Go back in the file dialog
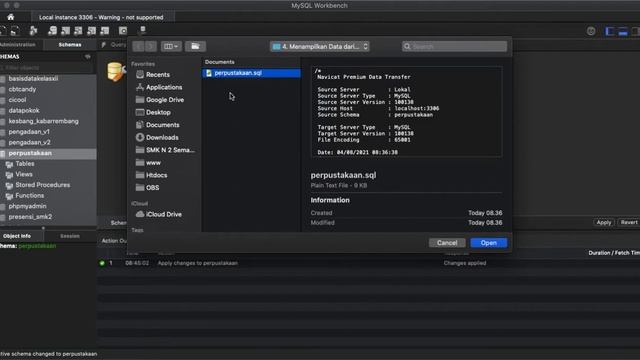The image size is (640, 360). [x=138, y=47]
